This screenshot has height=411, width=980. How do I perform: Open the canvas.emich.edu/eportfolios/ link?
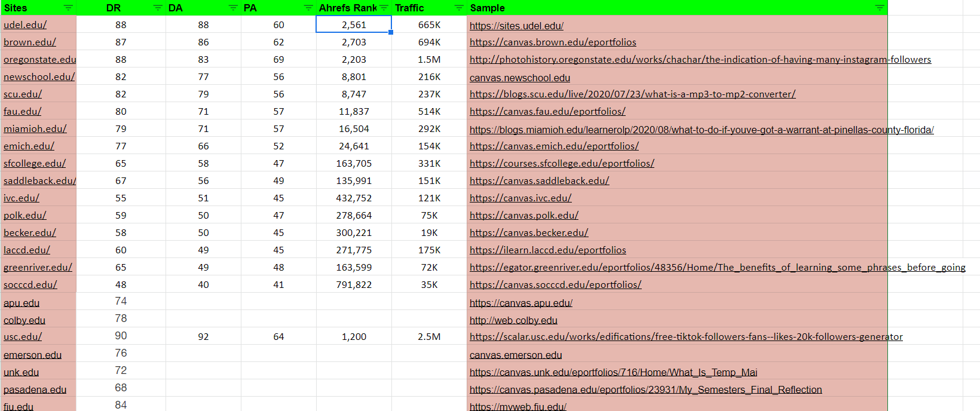555,146
